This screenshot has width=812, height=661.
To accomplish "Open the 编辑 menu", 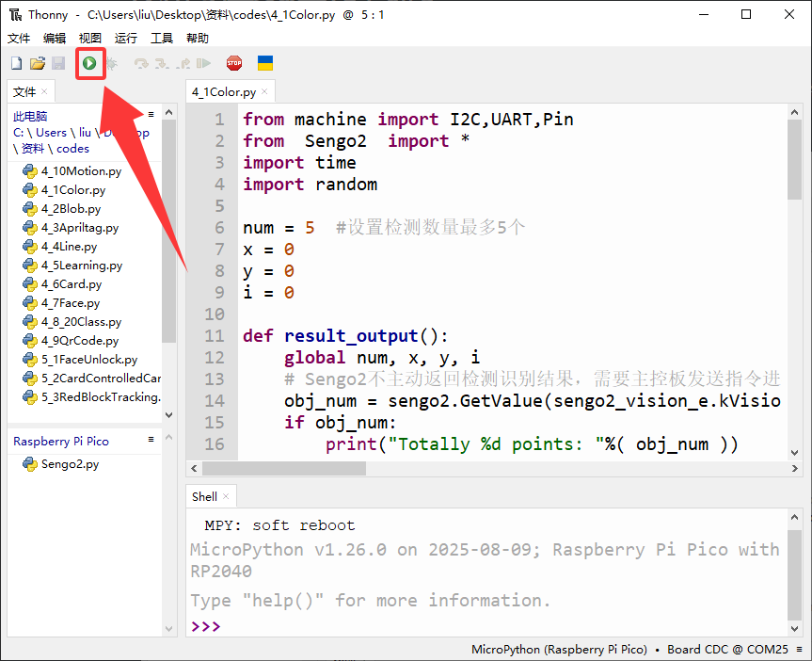I will 55,39.
